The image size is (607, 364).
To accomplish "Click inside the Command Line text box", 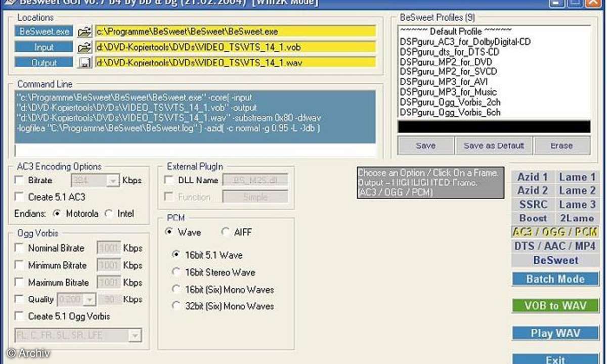I will pos(195,117).
